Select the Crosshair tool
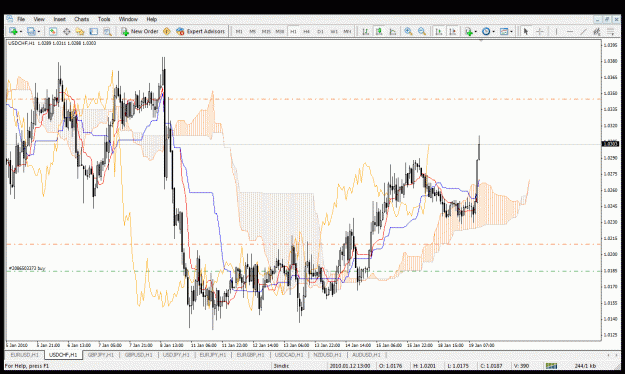625x374 pixels. [540, 31]
